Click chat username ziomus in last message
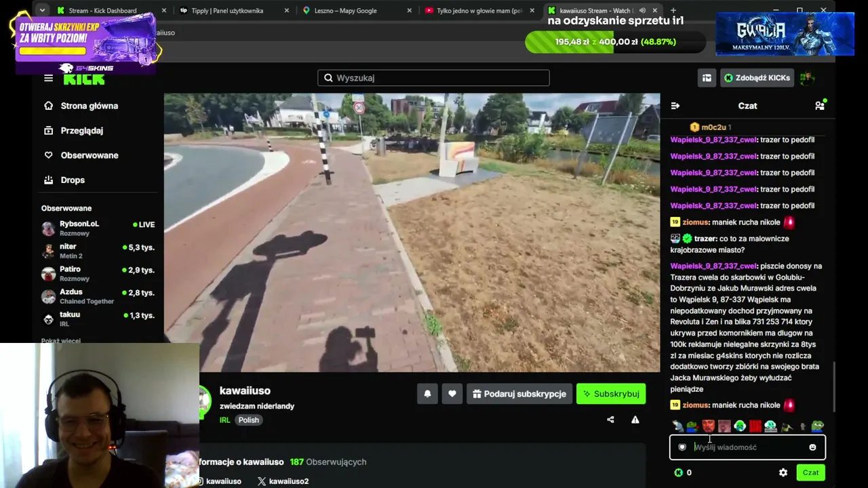 click(696, 405)
